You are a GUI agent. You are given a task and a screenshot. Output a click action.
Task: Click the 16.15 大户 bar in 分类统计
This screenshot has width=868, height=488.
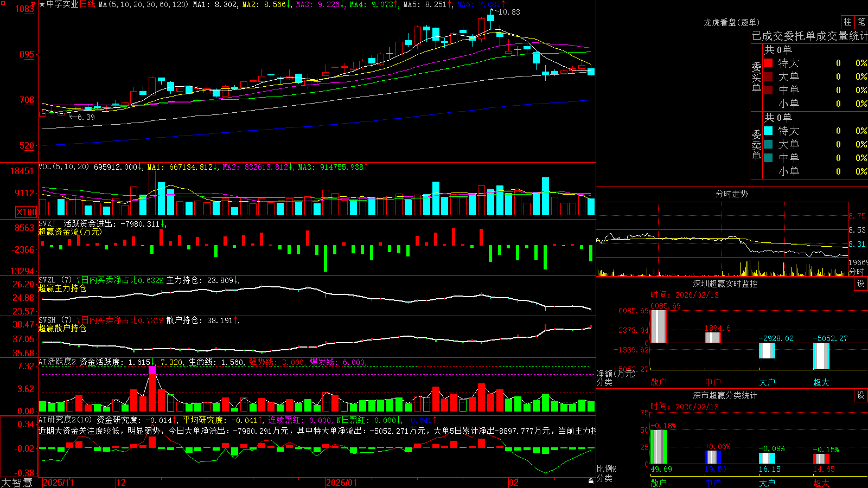tap(767, 459)
